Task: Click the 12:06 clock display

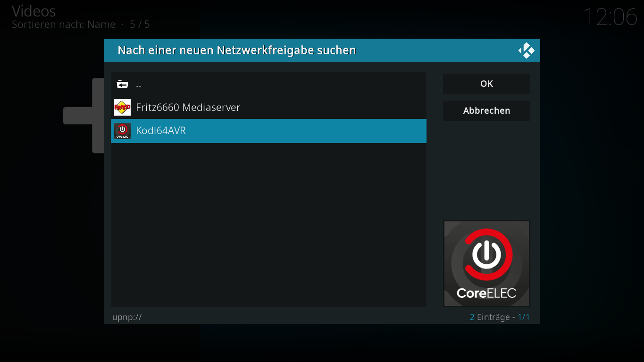Action: click(611, 17)
